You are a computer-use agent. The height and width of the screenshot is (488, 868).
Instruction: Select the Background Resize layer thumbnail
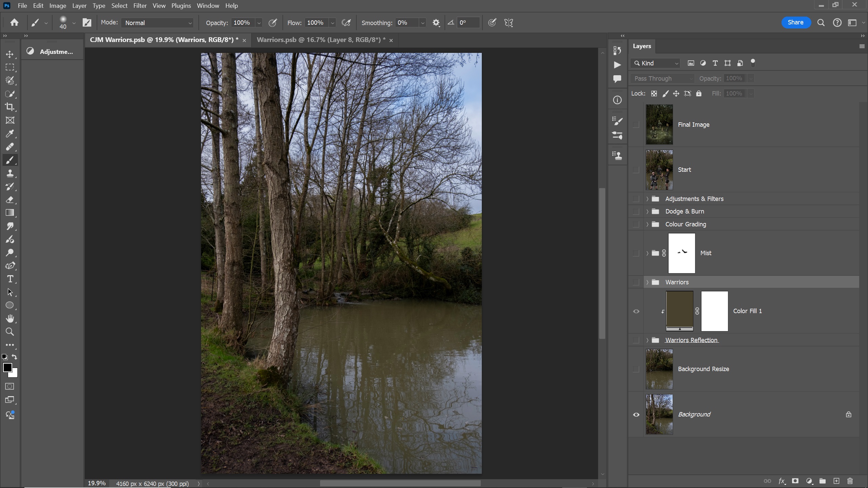coord(659,369)
